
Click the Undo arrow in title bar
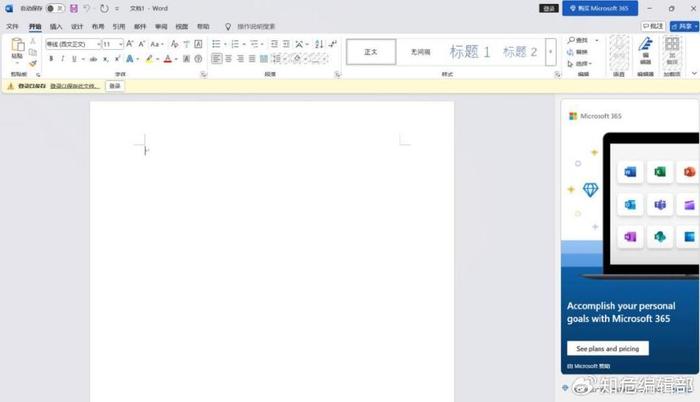87,8
